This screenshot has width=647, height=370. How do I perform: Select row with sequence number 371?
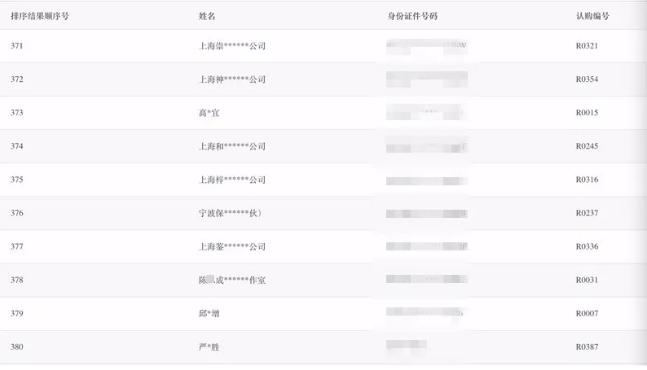pyautogui.click(x=324, y=46)
